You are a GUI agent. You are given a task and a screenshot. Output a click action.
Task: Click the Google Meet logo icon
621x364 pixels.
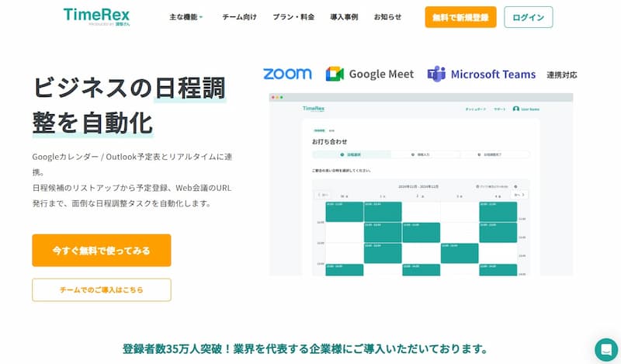click(335, 74)
